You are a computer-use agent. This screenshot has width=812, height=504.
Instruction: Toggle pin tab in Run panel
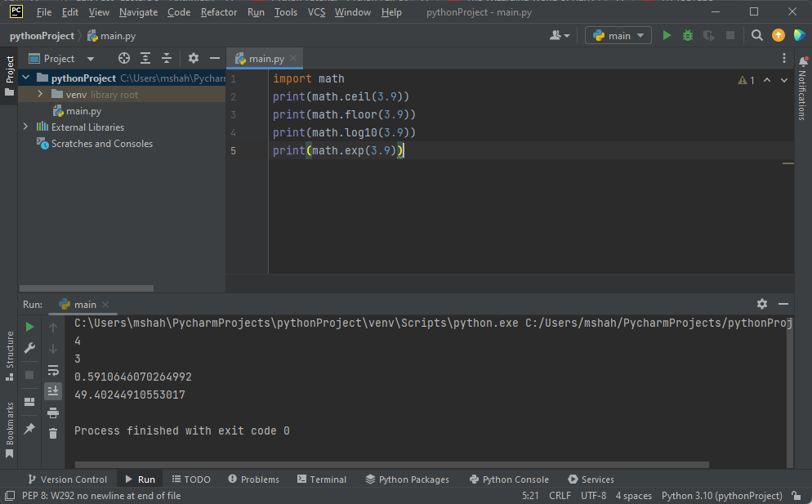click(x=30, y=428)
